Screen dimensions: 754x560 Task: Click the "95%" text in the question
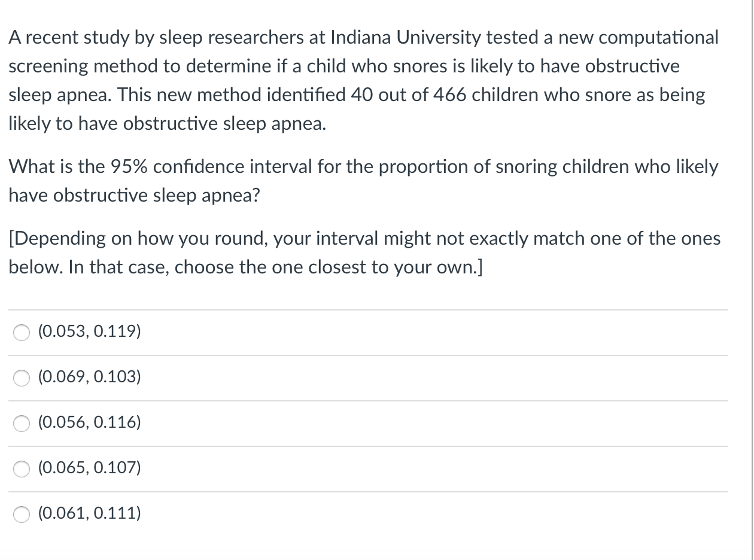pyautogui.click(x=129, y=166)
